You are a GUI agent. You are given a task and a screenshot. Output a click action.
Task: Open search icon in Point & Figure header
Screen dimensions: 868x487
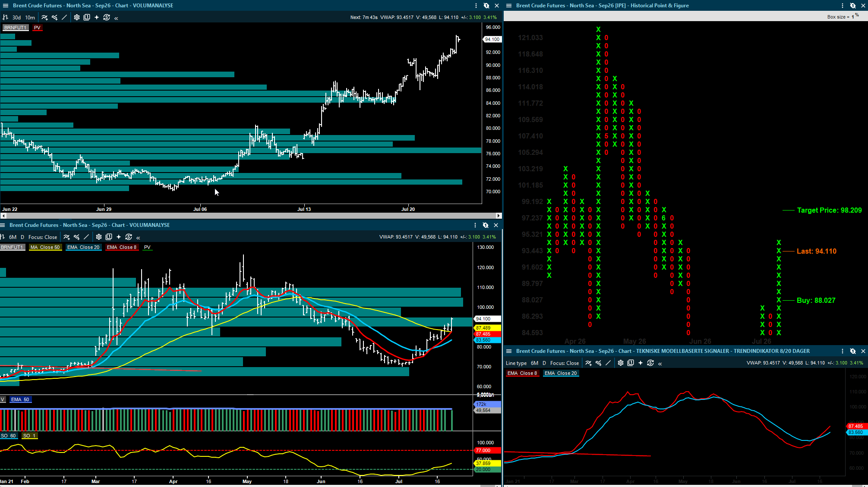pyautogui.click(x=853, y=6)
